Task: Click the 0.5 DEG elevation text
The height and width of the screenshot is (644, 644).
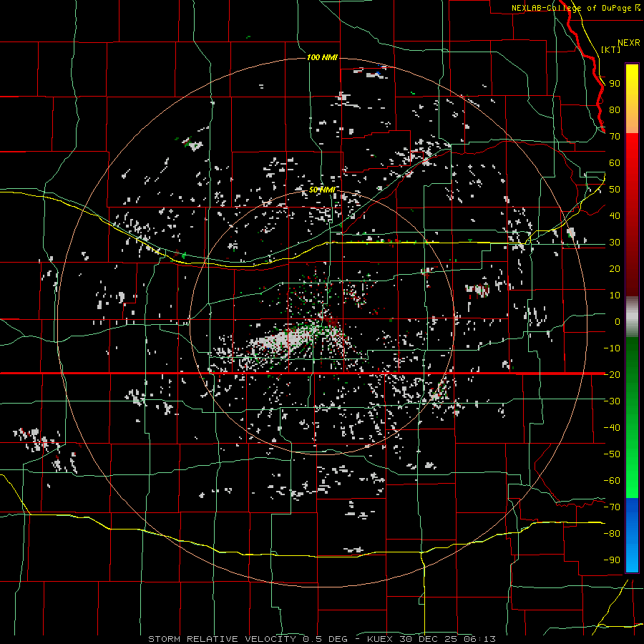Action: click(325, 639)
